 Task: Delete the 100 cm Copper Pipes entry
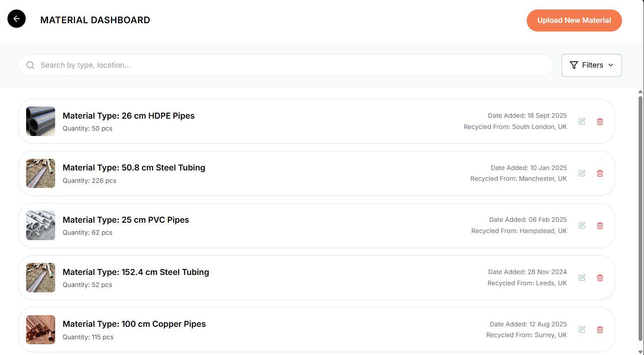(600, 330)
